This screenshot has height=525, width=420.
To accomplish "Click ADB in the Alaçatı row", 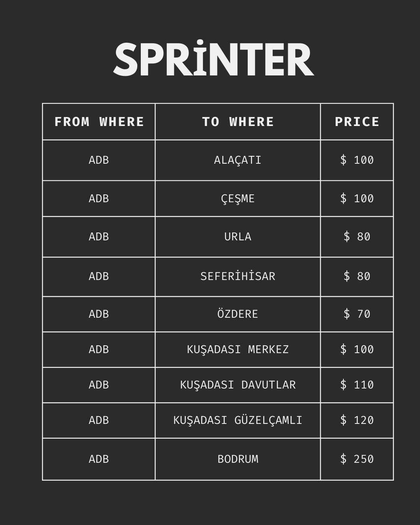I will (99, 160).
